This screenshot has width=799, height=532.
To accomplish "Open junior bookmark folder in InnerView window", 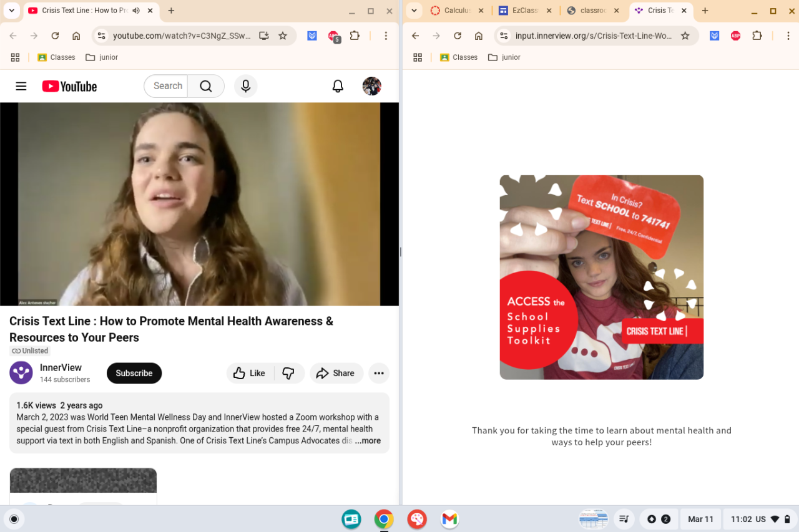I will (x=504, y=57).
